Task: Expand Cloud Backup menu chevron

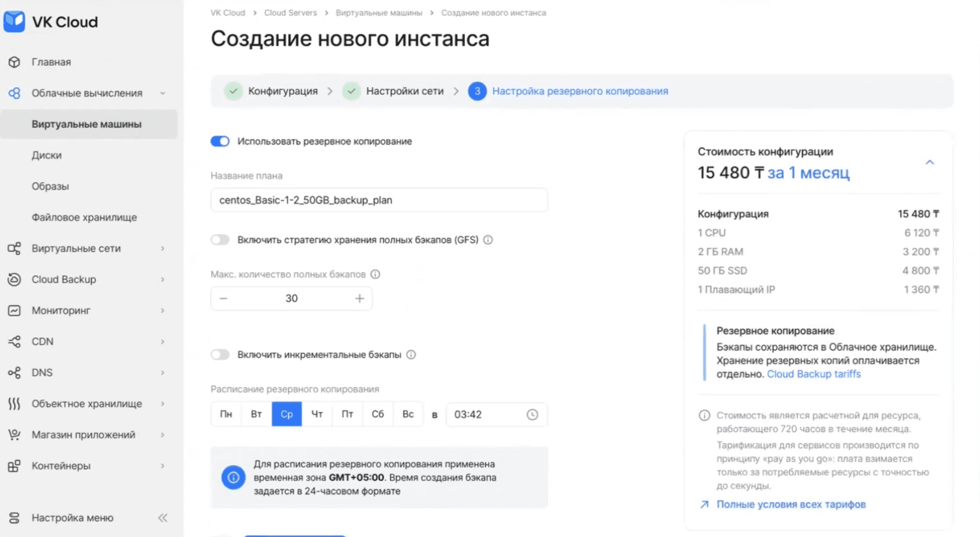Action: coord(163,279)
